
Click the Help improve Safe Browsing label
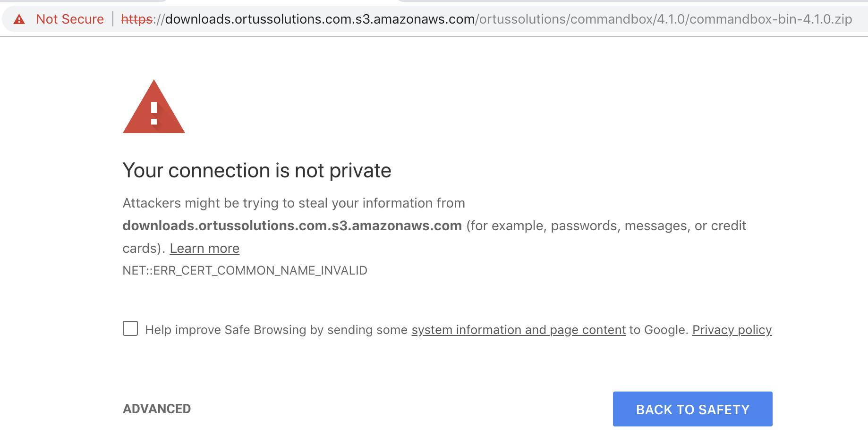point(276,330)
